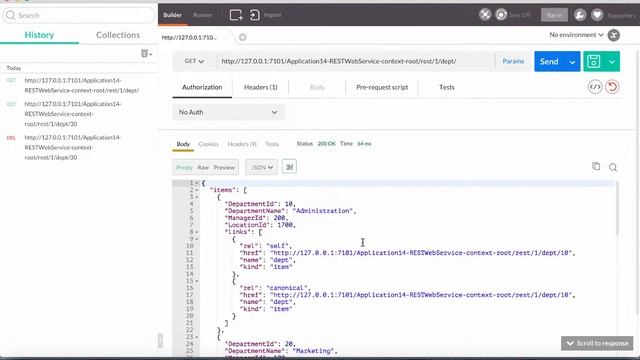640x360 pixels.
Task: Click the request URL input field
Action: click(355, 61)
